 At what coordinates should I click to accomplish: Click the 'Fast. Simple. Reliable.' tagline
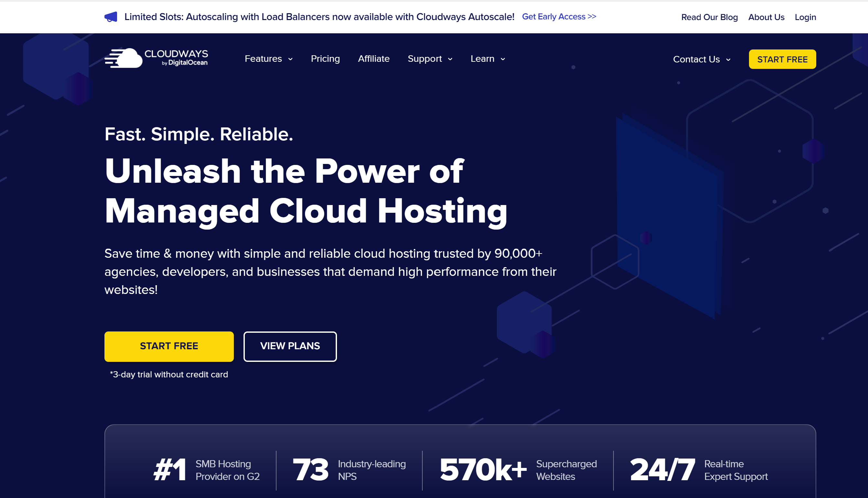tap(199, 134)
